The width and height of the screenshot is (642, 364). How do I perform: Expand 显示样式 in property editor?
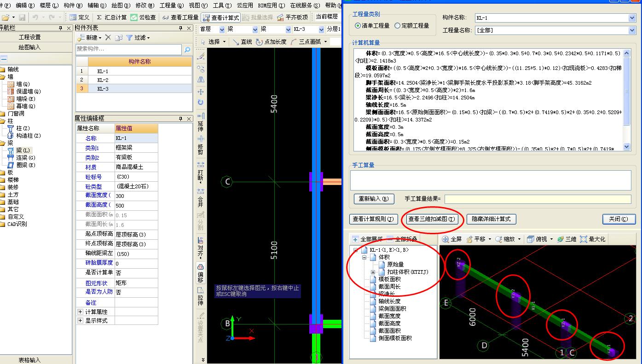[81, 321]
